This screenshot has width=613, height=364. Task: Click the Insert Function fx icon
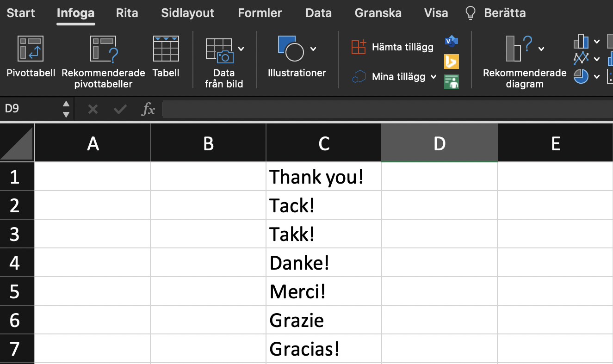coord(148,109)
